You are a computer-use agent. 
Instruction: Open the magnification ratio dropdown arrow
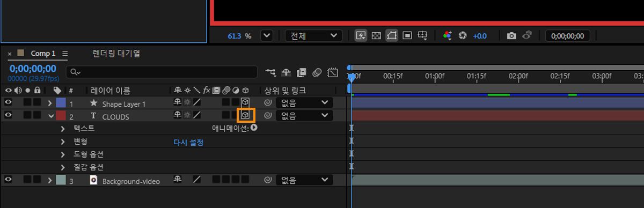(267, 36)
